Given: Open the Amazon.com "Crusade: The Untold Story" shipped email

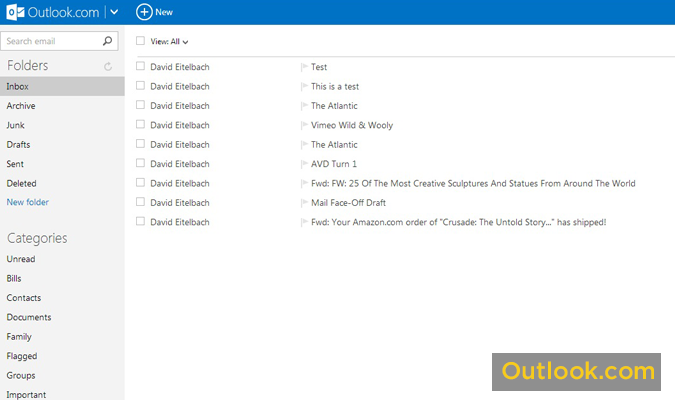Looking at the screenshot, I should (458, 222).
